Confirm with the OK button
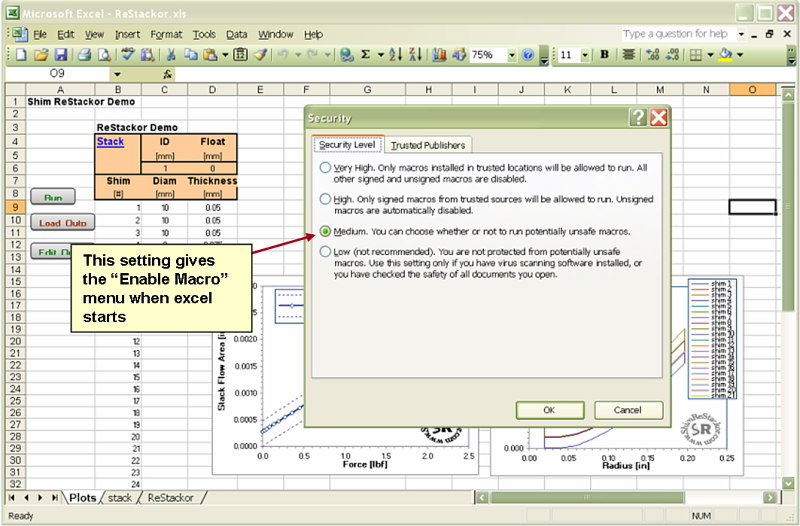This screenshot has width=800, height=526. (x=549, y=410)
